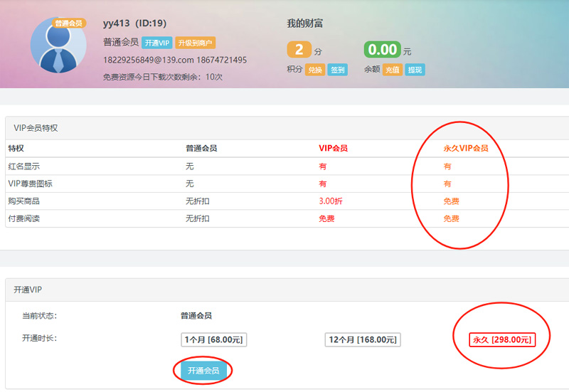Click the 我的财富 heading
Screen dimensions: 569x392
coord(305,23)
